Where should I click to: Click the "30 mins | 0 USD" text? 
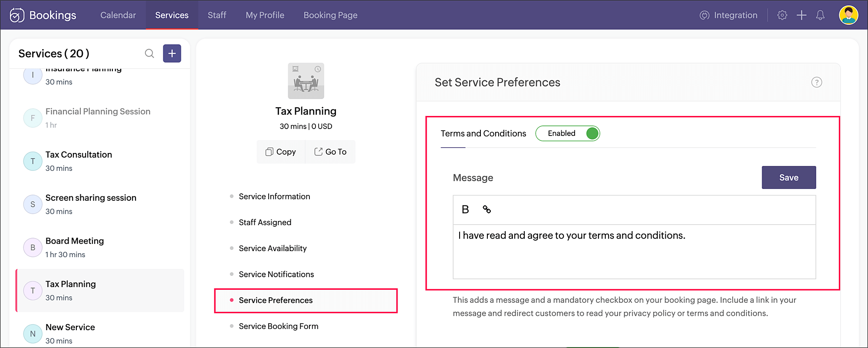pos(306,126)
